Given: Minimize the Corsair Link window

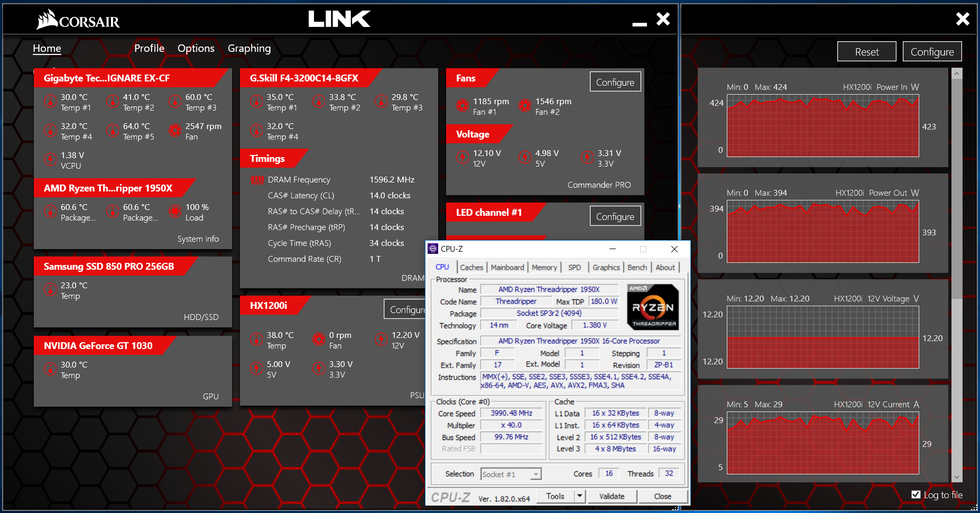Looking at the screenshot, I should click(640, 24).
